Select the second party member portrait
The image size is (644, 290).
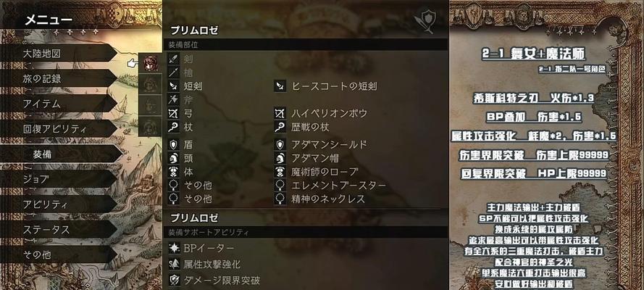pos(151,84)
